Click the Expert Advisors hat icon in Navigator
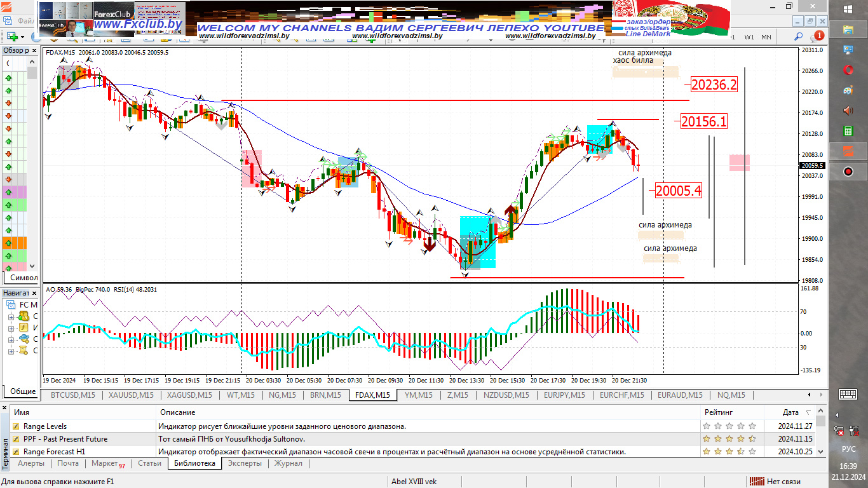The image size is (868, 488). 24,339
